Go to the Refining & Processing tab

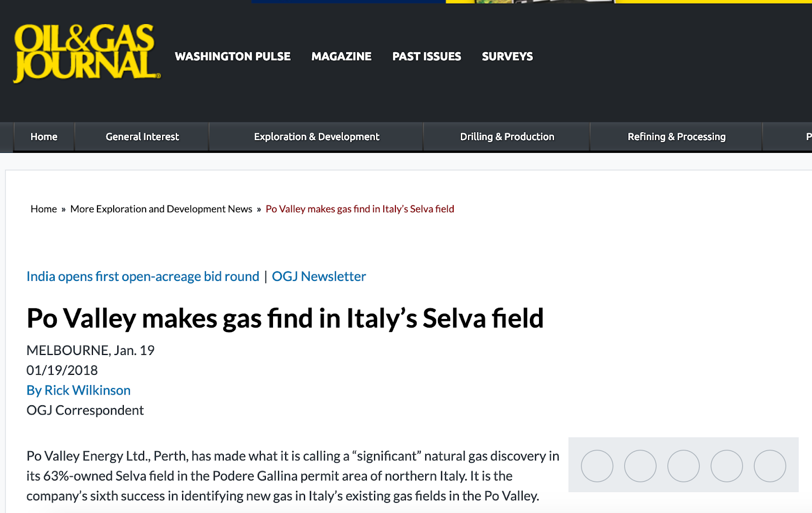coord(676,137)
